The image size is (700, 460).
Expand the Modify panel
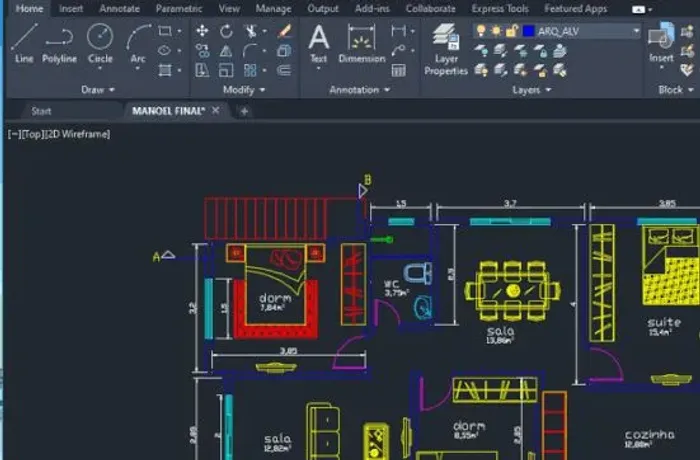[244, 90]
